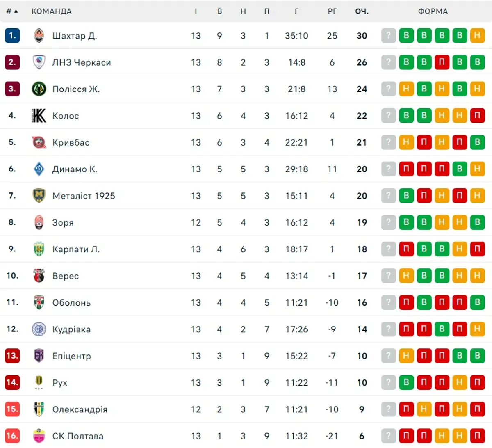This screenshot has height=448, width=492.
Task: Click the СК Полтава club crest
Action: (x=39, y=436)
